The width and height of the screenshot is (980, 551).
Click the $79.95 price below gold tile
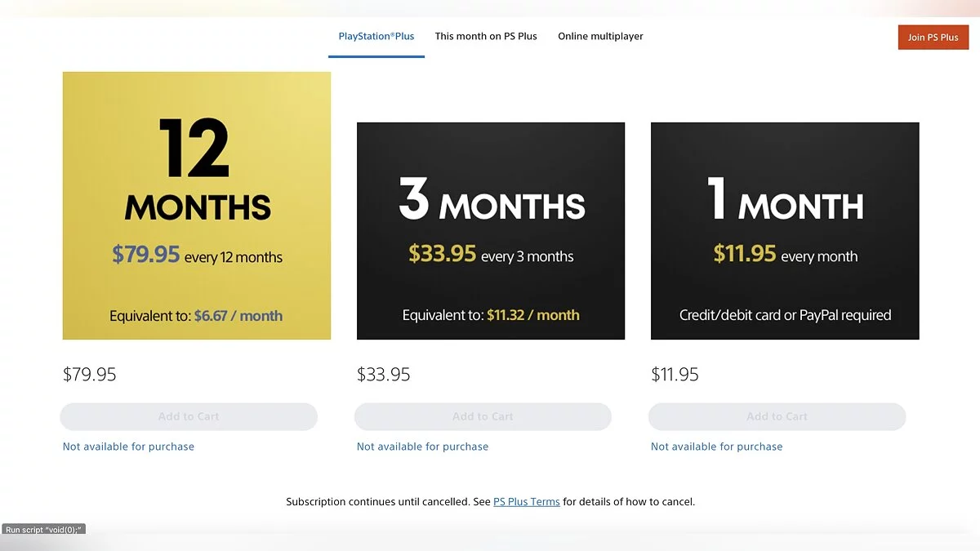click(x=90, y=375)
